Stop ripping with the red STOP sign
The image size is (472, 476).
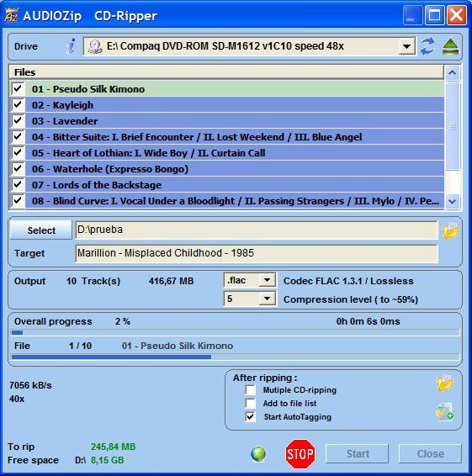[x=300, y=454]
